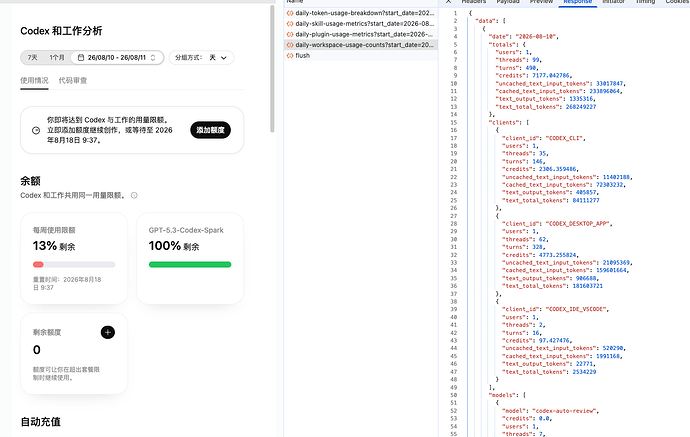This screenshot has height=437, width=690.
Task: Click line number 28 in response gutter
Action: pyautogui.click(x=454, y=224)
